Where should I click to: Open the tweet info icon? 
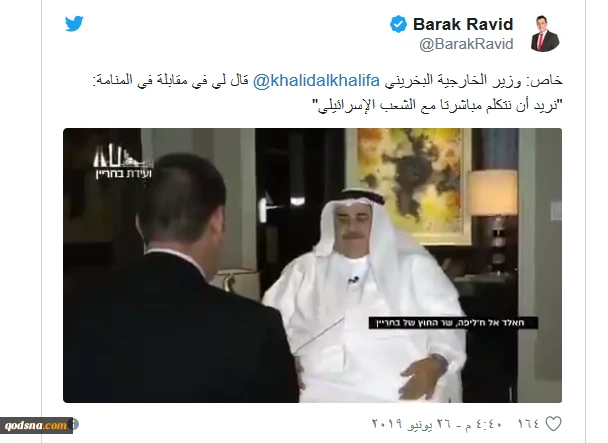point(75,424)
